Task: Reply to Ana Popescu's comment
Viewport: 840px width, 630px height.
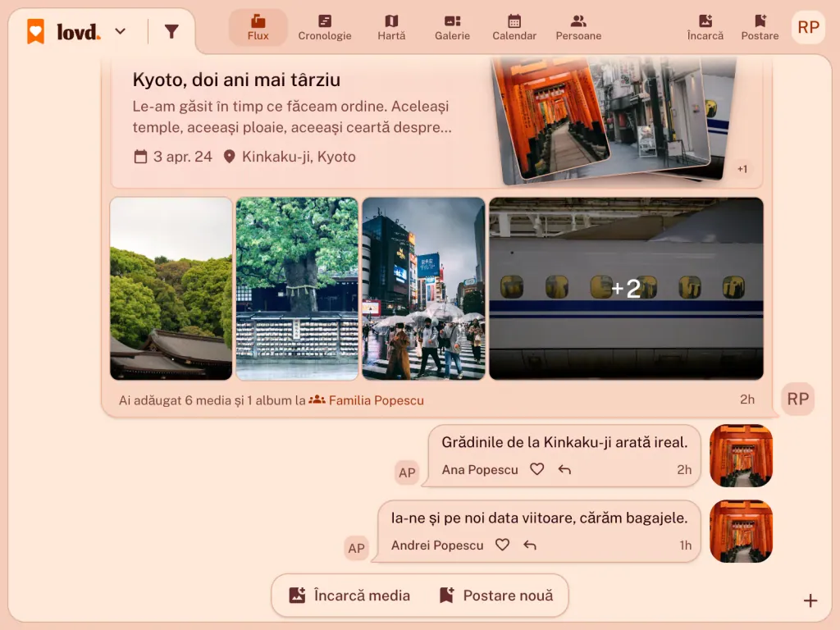Action: point(564,470)
